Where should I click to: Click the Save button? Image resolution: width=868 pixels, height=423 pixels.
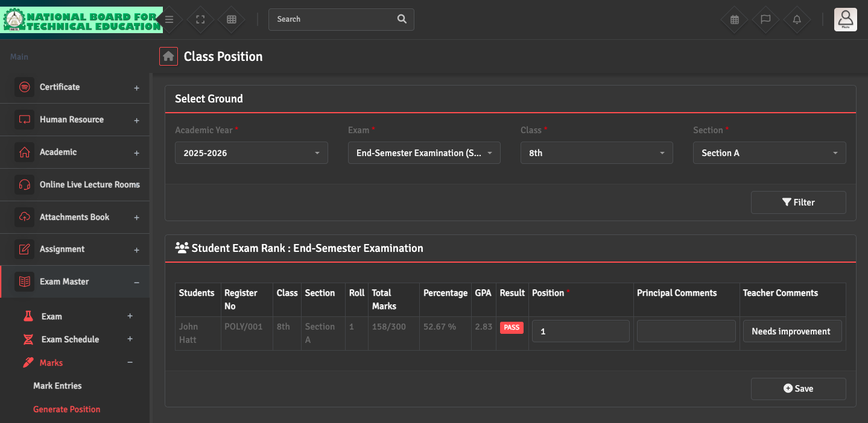(798, 389)
